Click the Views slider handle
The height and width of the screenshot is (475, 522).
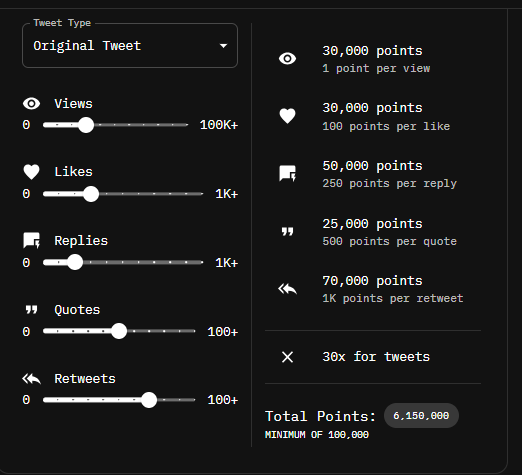pos(86,125)
